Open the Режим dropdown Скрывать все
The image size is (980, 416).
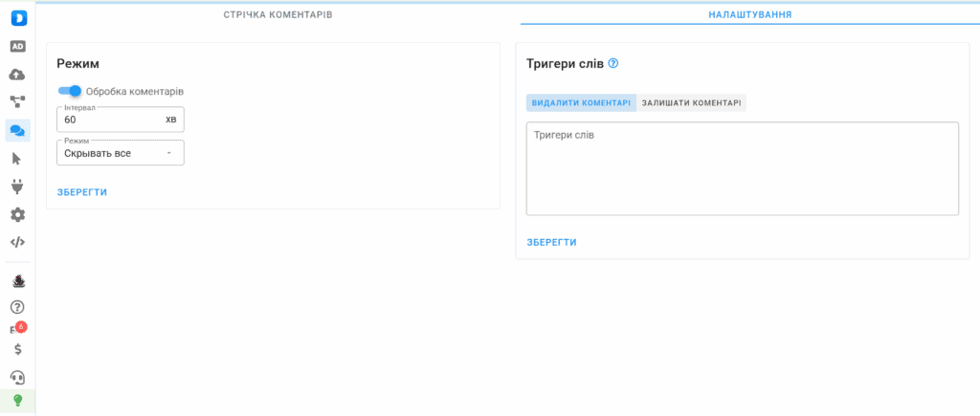point(121,153)
